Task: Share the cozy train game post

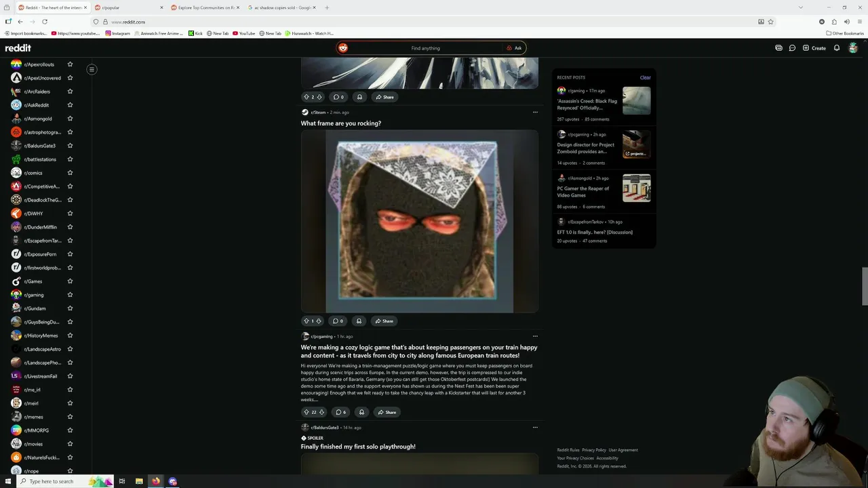Action: tap(387, 412)
